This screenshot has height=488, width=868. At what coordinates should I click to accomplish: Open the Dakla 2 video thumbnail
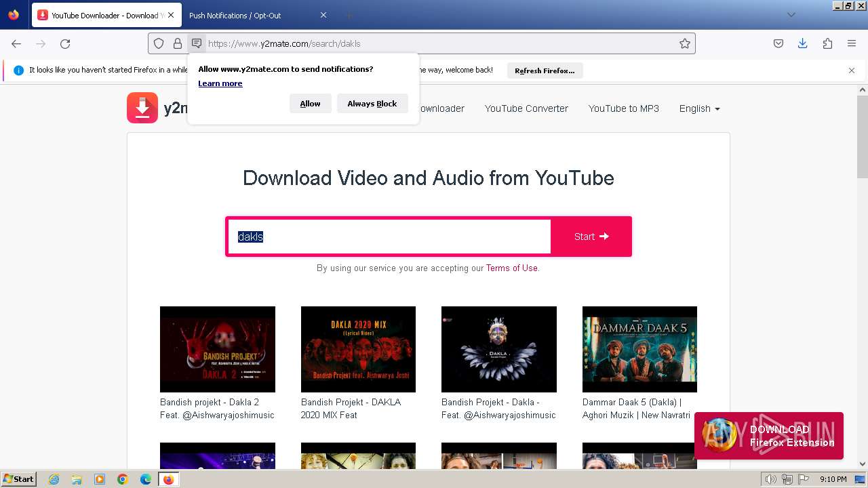pyautogui.click(x=218, y=349)
